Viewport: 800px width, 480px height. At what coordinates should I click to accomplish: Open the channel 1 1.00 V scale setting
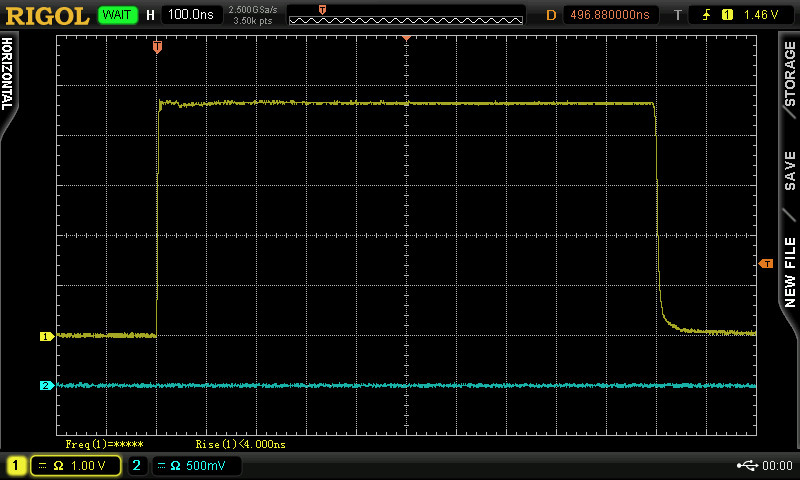[x=76, y=465]
